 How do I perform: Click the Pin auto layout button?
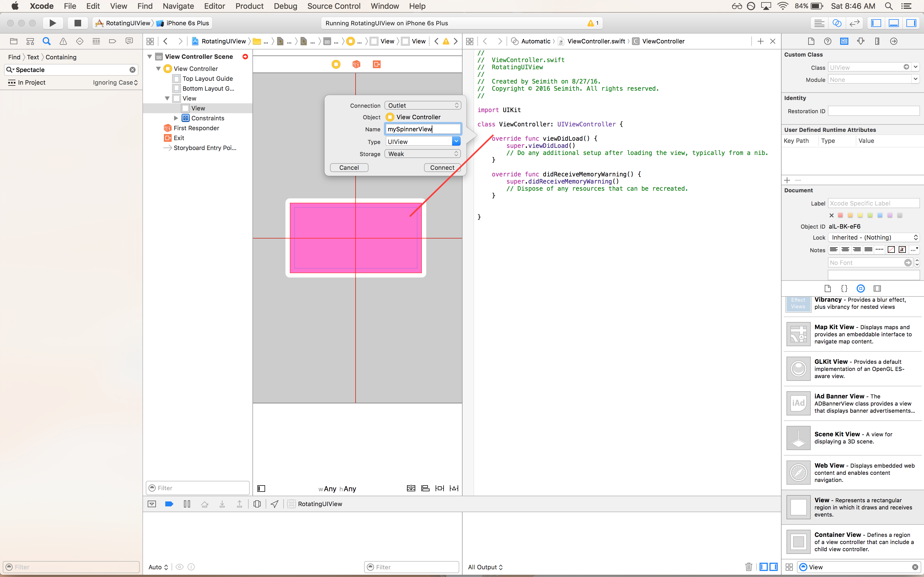[439, 488]
